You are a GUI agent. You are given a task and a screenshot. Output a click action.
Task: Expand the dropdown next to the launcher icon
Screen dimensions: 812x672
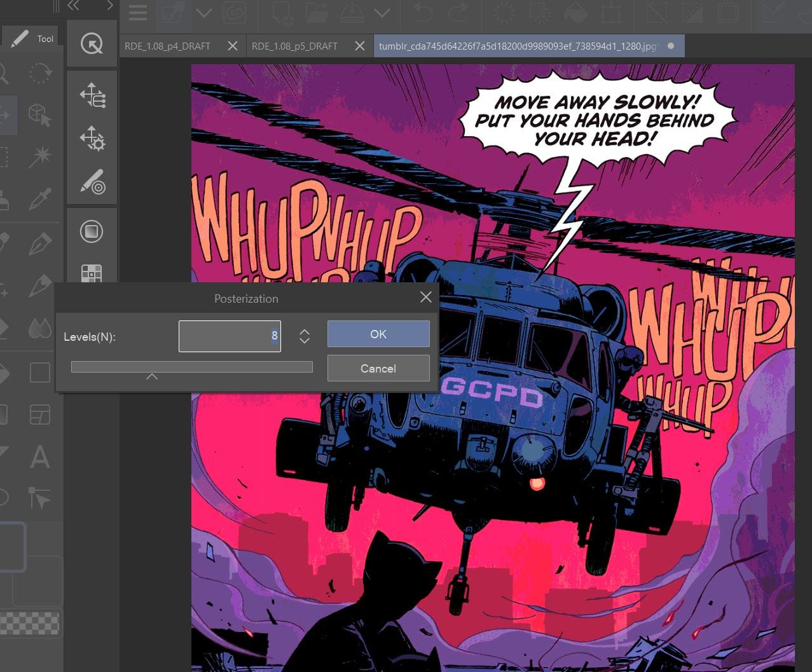point(204,13)
